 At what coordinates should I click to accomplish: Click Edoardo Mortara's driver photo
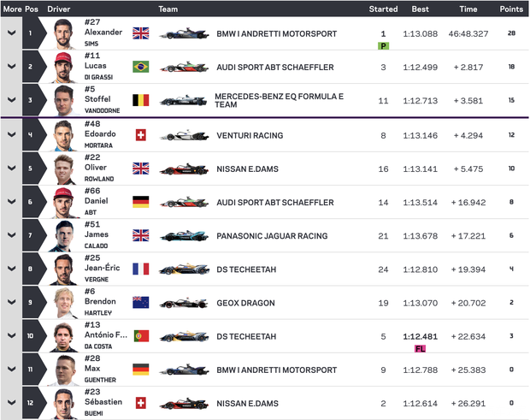(66, 135)
